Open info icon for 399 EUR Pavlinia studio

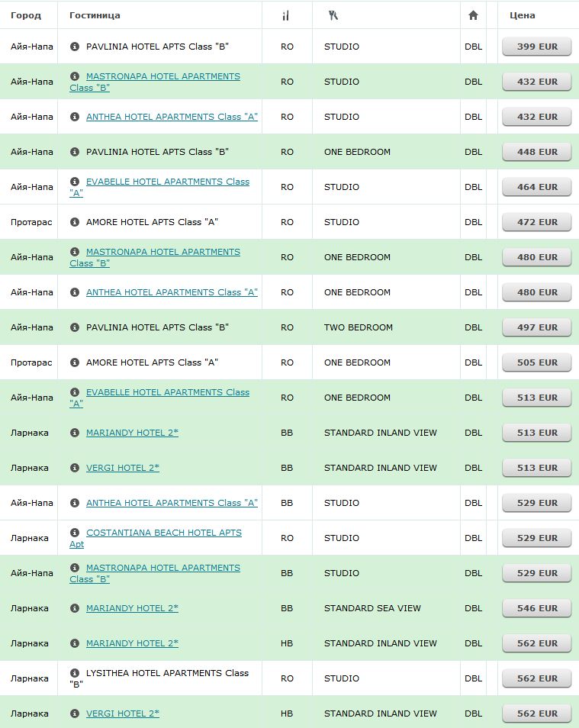74,46
